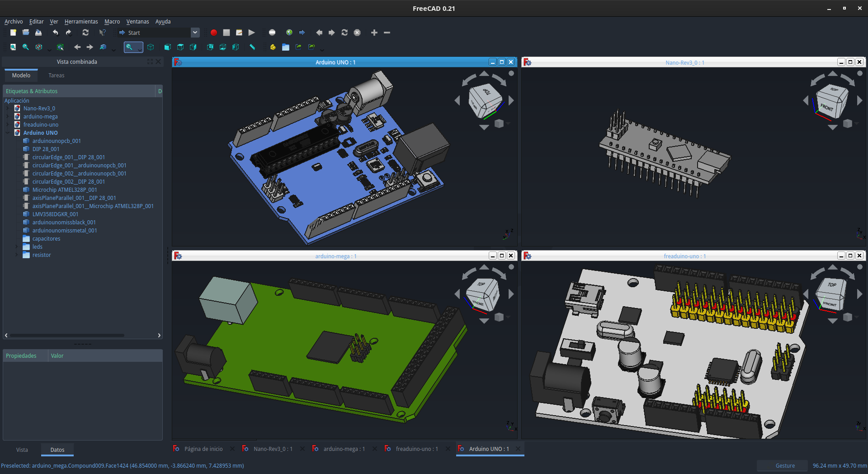This screenshot has width=868, height=474.
Task: Zoom in with the plus toolbar icon
Action: pyautogui.click(x=374, y=33)
